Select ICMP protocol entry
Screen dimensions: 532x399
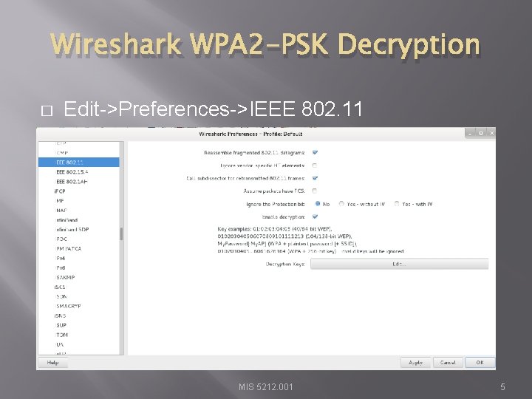(79, 153)
